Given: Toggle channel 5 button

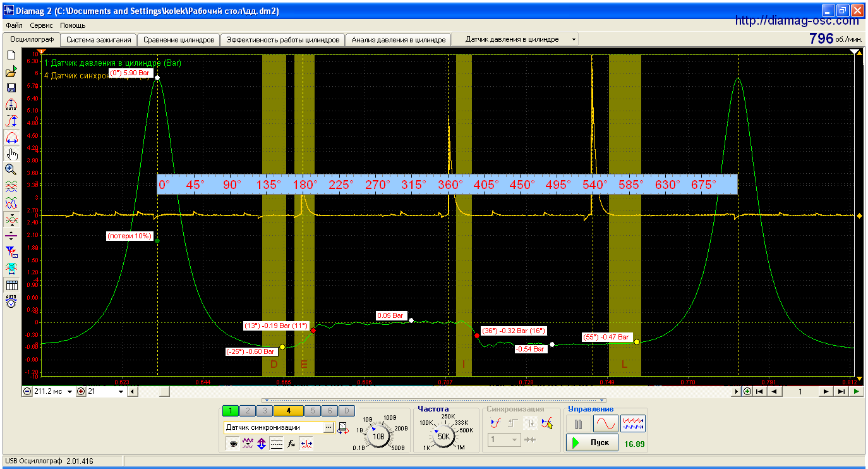Looking at the screenshot, I should point(312,411).
